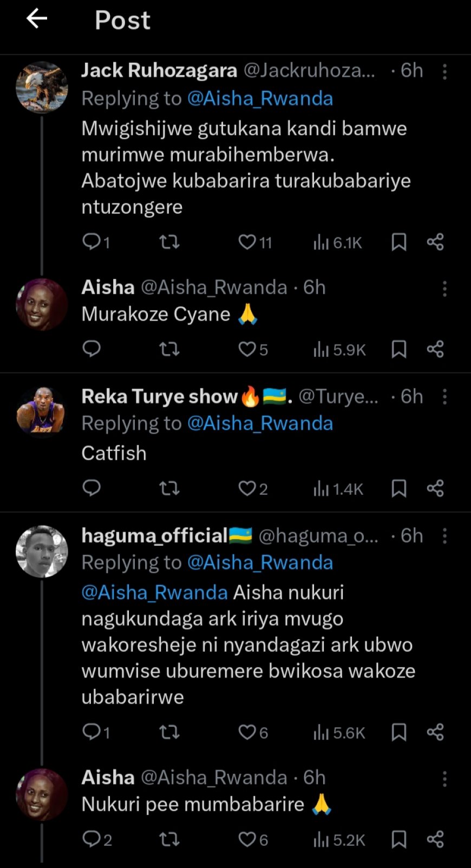Reply to Aisha's 'Nukuri pee mumbabarire' post
471x868 pixels.
[91, 839]
